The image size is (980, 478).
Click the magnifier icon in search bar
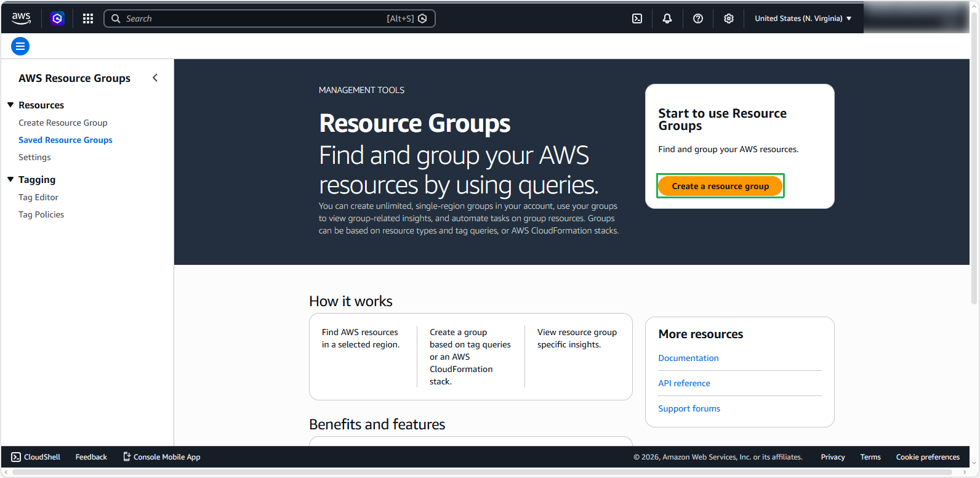[116, 18]
